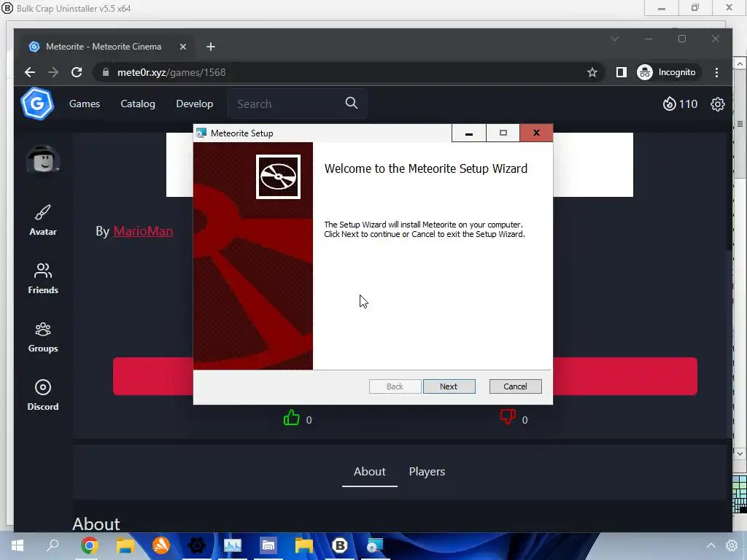
Task: Bookmark this page with the star icon
Action: click(592, 72)
